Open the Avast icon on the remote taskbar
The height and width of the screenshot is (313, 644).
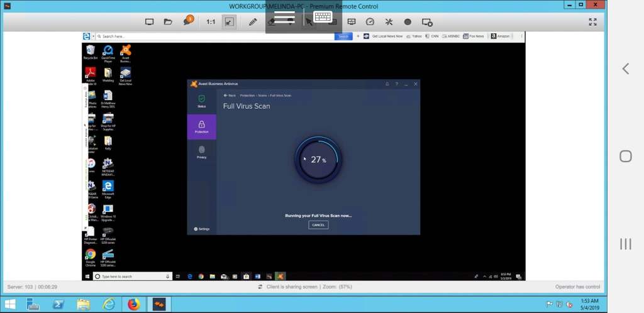click(x=280, y=277)
